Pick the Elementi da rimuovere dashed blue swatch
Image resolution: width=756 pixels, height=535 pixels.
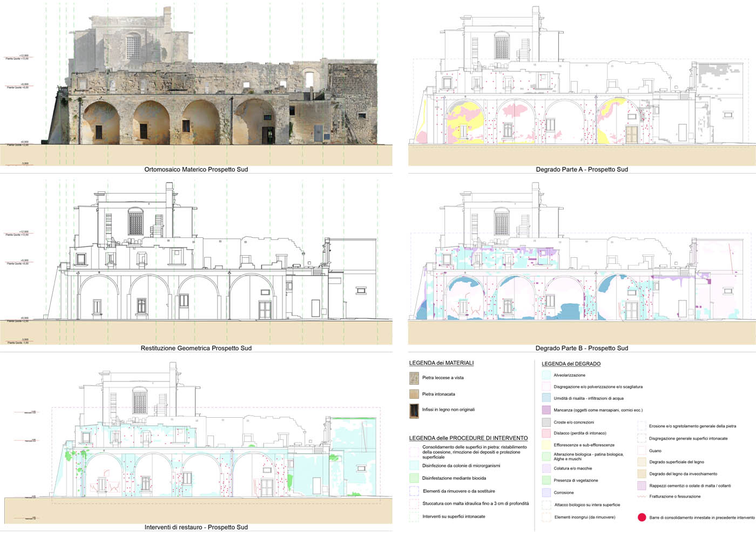coord(414,491)
